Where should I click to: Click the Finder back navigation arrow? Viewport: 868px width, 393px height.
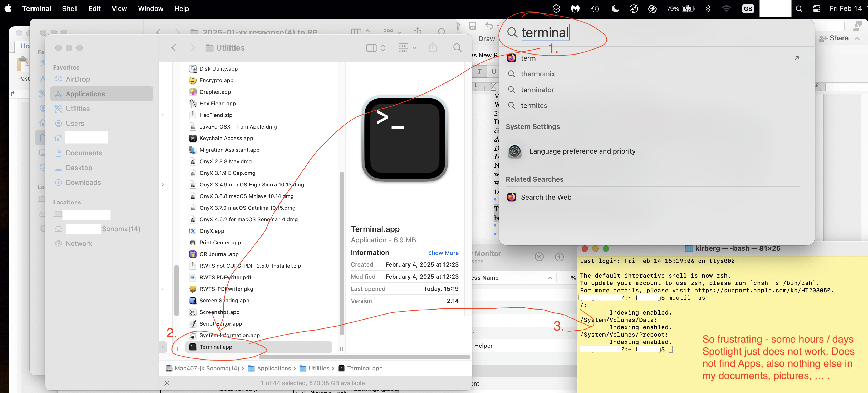174,48
